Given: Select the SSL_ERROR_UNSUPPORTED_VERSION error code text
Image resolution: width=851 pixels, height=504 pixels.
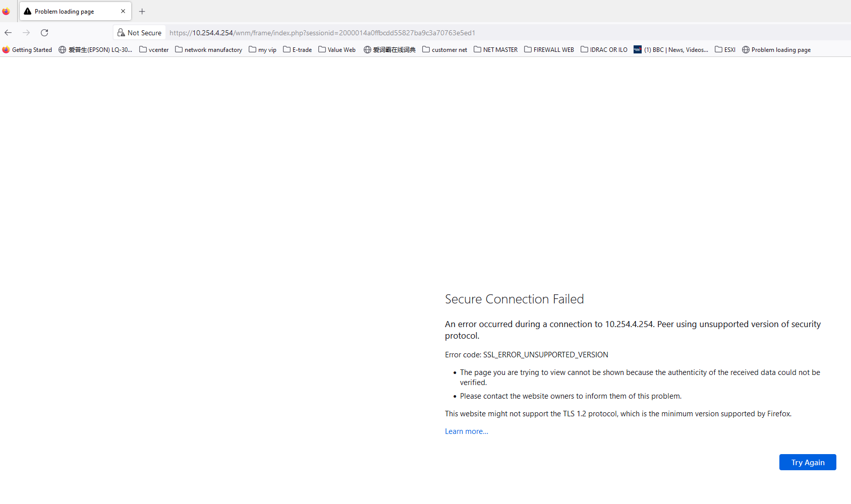Looking at the screenshot, I should coord(546,355).
